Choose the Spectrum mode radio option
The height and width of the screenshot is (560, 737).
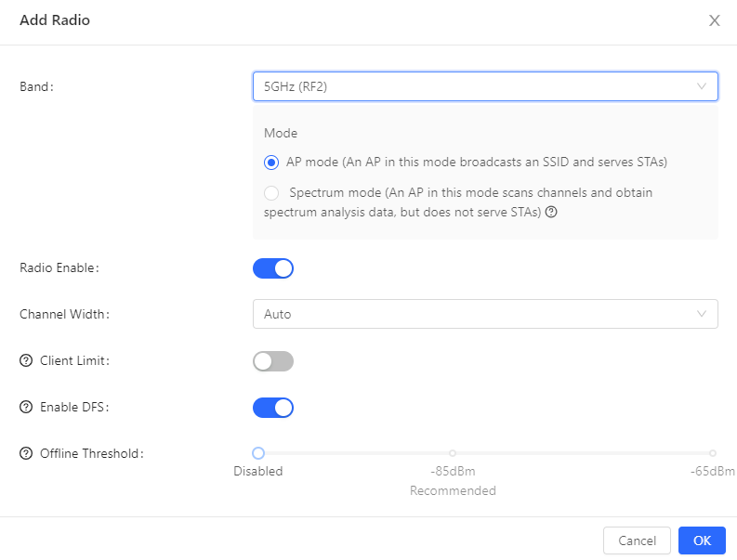[271, 193]
